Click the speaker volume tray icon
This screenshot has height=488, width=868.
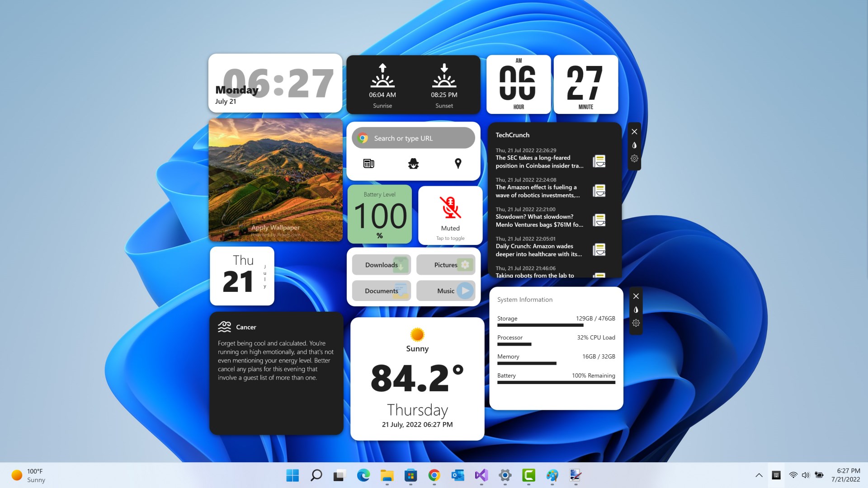[806, 475]
